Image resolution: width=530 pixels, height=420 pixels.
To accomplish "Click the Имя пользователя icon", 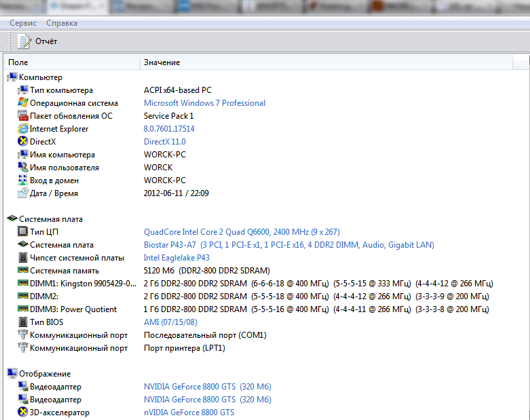I will 23,168.
